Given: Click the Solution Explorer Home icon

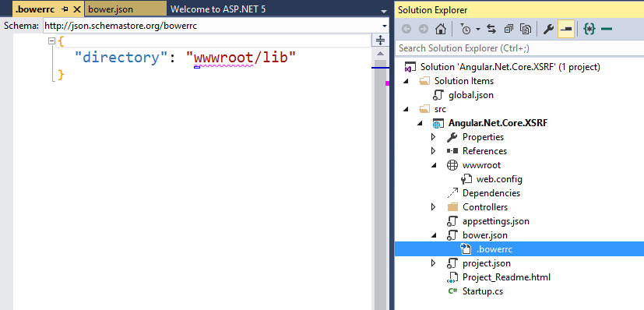Looking at the screenshot, I should tap(441, 30).
